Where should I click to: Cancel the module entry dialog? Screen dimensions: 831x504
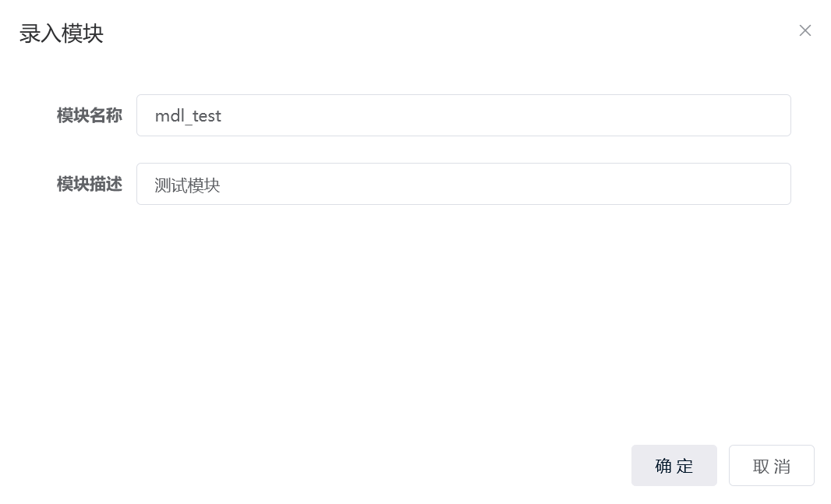(x=771, y=466)
